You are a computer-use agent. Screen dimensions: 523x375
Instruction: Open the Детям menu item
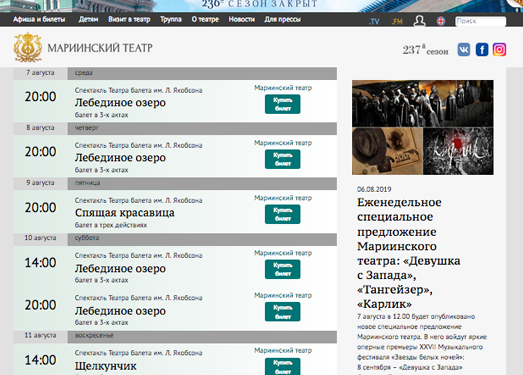click(88, 19)
